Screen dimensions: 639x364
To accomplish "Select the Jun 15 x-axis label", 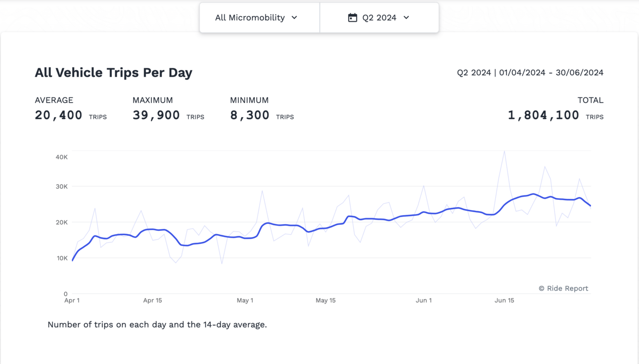I will pos(504,300).
